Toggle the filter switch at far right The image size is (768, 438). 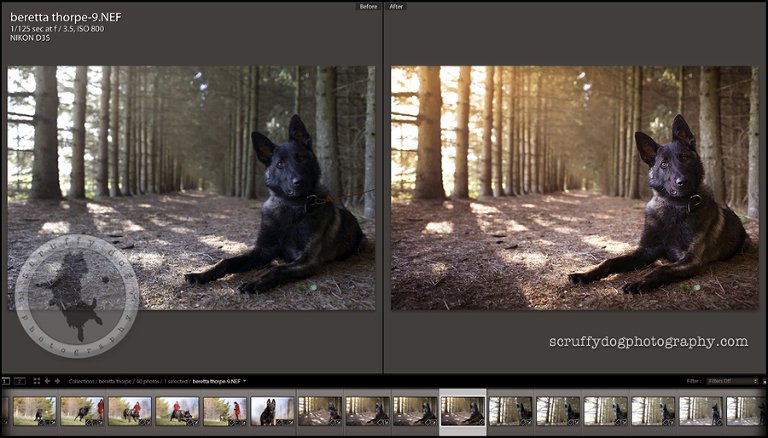[762, 381]
